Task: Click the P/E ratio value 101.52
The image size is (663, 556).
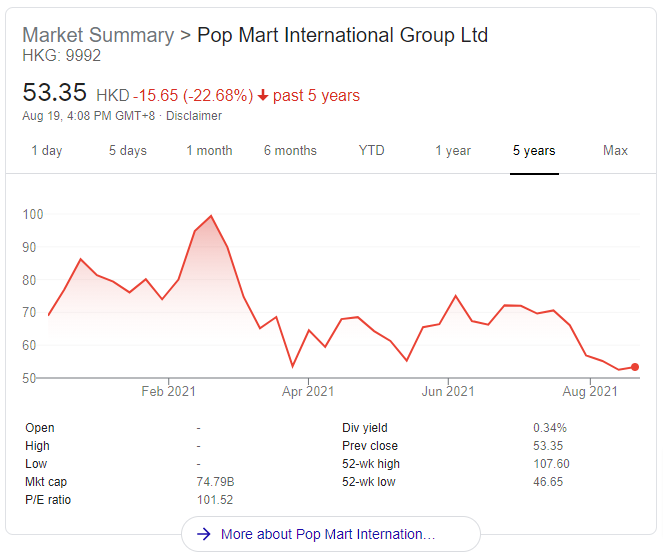Action: click(x=215, y=500)
